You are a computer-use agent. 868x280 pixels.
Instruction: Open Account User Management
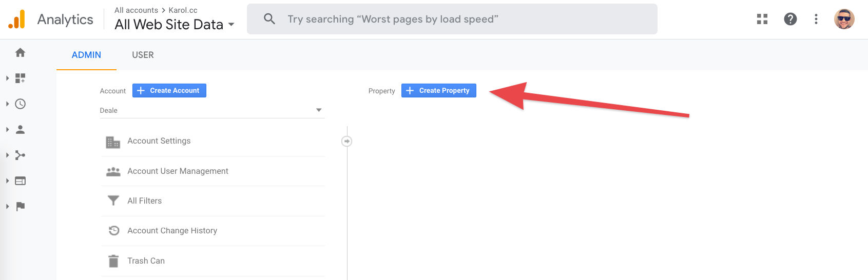[213, 171]
